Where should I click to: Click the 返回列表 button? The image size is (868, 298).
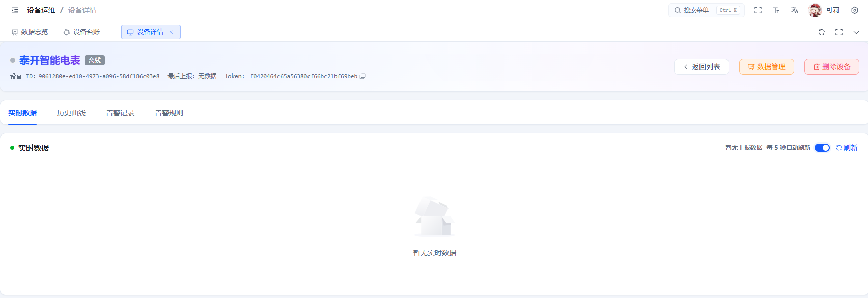[x=702, y=67]
